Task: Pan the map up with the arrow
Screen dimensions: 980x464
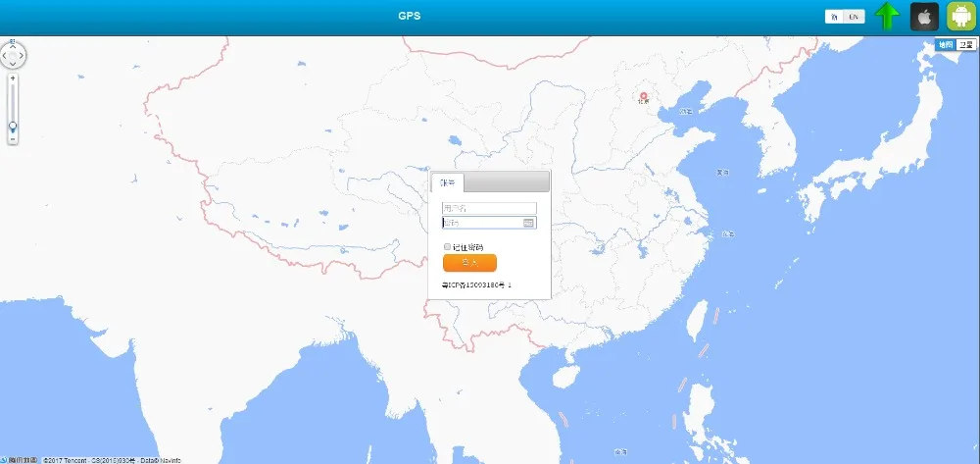Action: [13, 46]
